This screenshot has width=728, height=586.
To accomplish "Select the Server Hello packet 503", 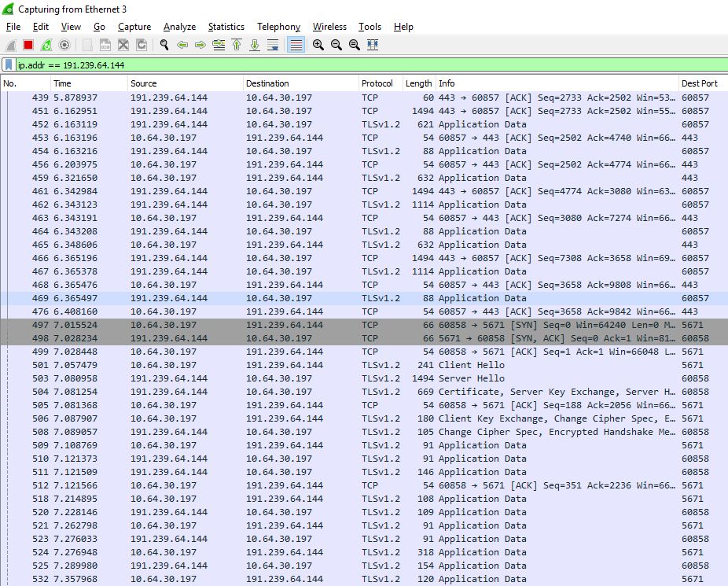I will click(364, 378).
